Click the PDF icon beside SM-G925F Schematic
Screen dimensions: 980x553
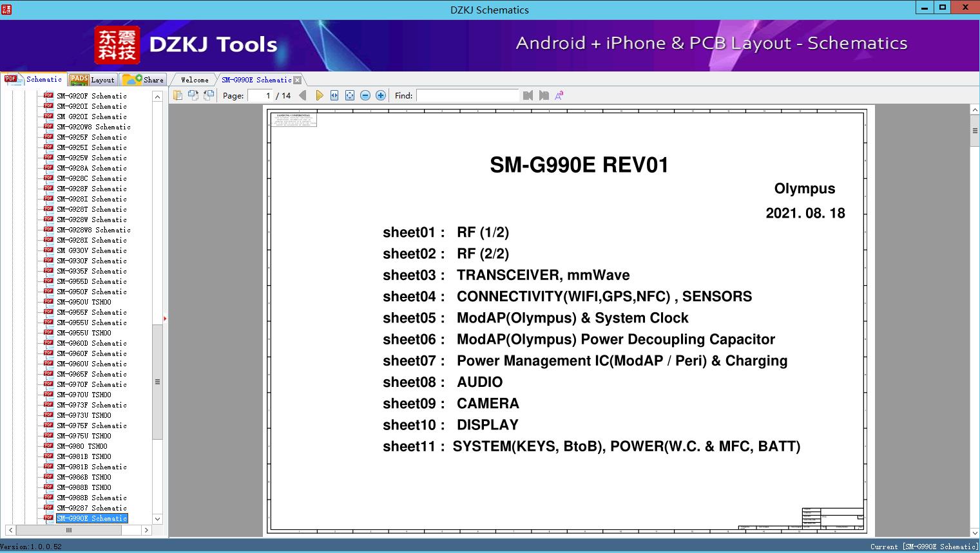click(x=48, y=136)
